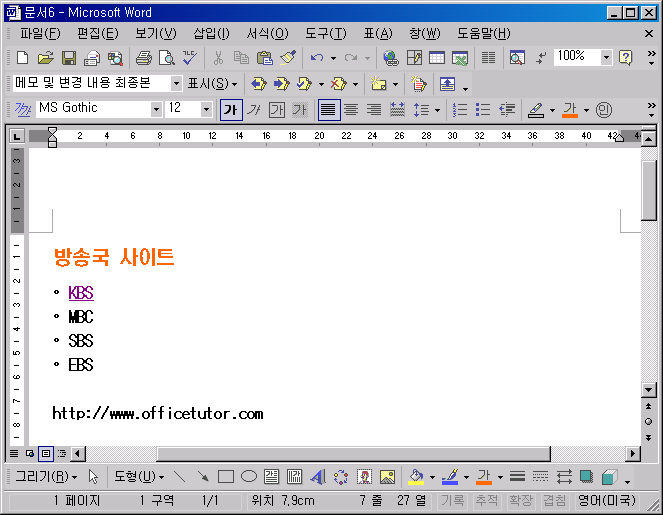Open line spacing options arrow

(x=437, y=110)
